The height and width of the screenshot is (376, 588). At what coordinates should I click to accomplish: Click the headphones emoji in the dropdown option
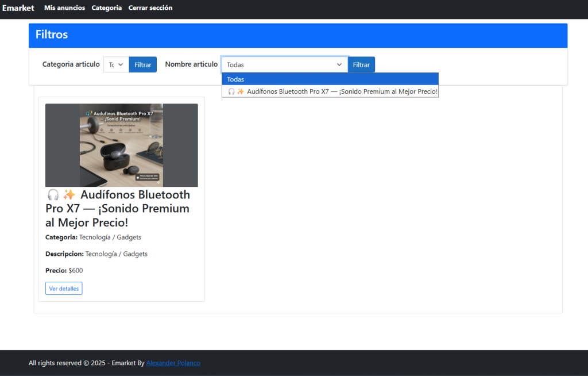231,91
